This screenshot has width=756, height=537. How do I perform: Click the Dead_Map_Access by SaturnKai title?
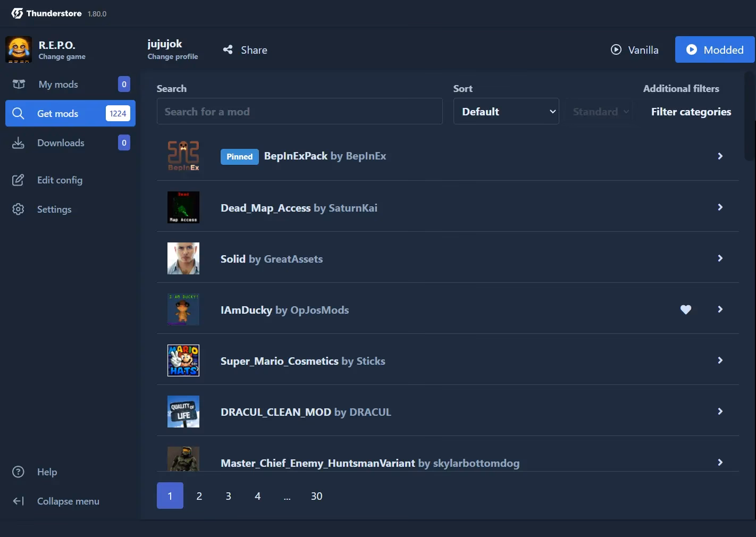(x=299, y=207)
